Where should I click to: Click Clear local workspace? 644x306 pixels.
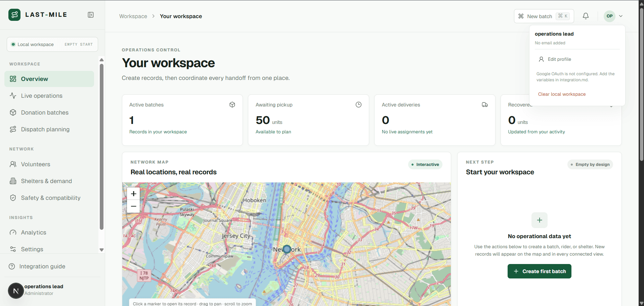click(562, 94)
